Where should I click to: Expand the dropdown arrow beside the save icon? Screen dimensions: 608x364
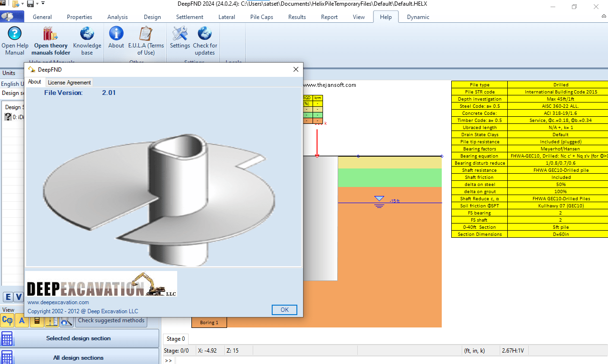(37, 4)
